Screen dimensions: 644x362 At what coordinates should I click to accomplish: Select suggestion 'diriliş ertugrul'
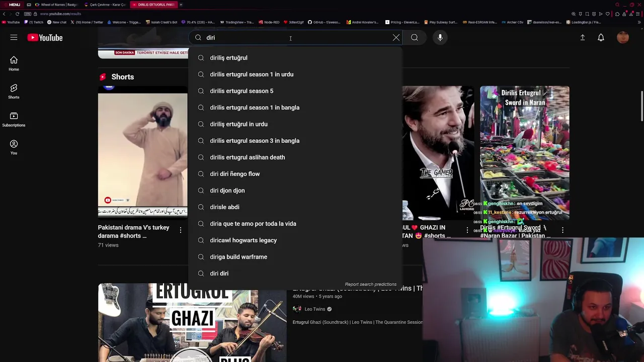click(x=295, y=58)
